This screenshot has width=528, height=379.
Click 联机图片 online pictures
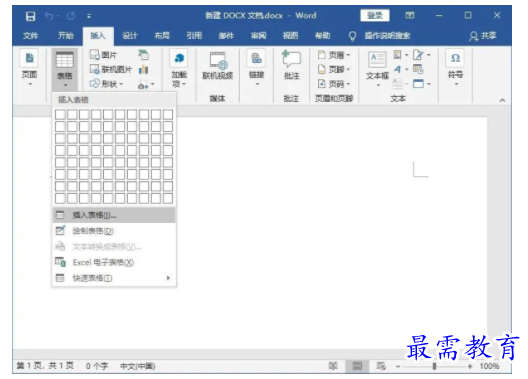click(x=111, y=69)
